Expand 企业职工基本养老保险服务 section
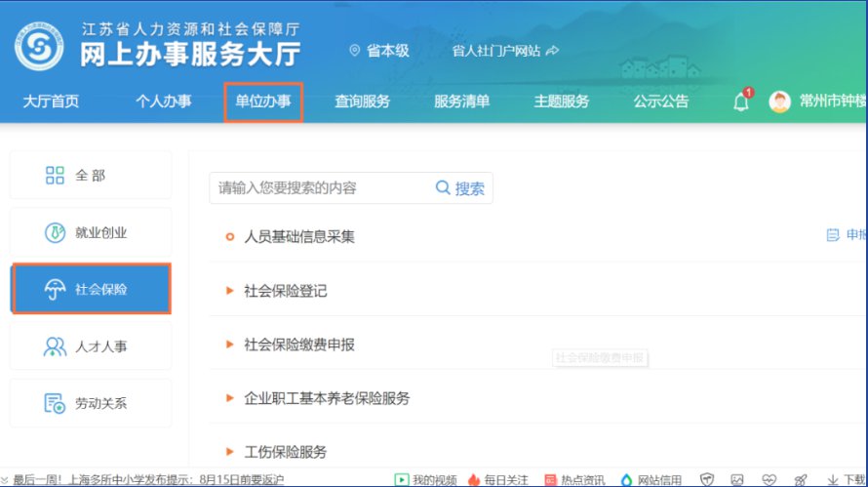The width and height of the screenshot is (868, 487). pyautogui.click(x=326, y=398)
